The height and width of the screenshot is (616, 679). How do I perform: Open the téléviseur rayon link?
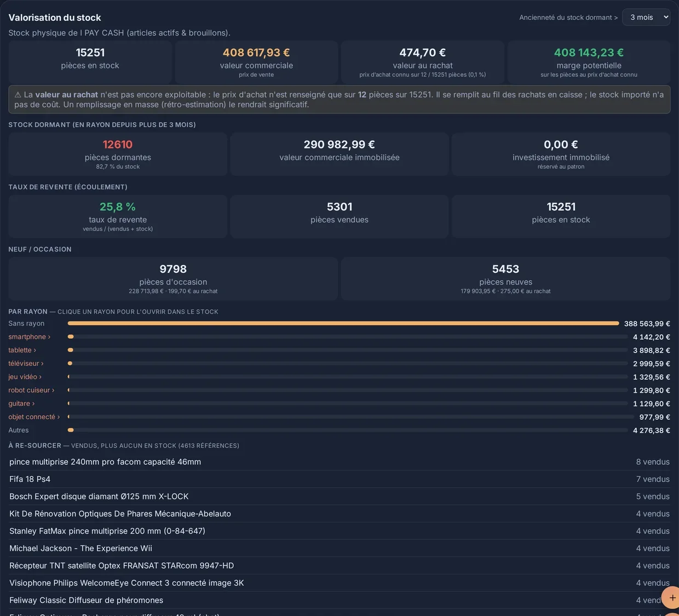click(26, 364)
